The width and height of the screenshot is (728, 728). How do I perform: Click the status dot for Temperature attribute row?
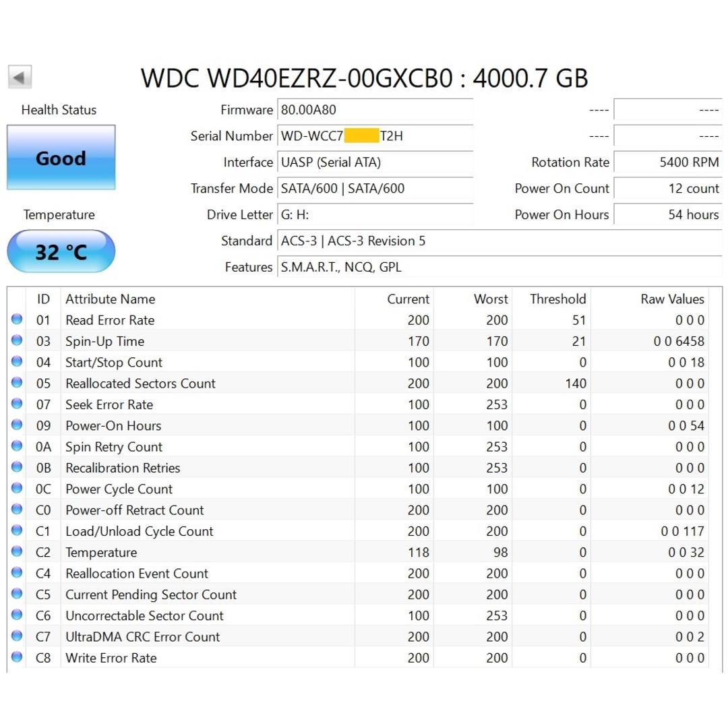tap(17, 551)
